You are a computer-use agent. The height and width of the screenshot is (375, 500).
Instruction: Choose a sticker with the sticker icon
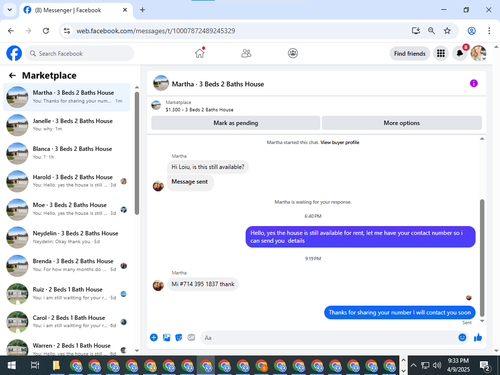click(x=179, y=337)
